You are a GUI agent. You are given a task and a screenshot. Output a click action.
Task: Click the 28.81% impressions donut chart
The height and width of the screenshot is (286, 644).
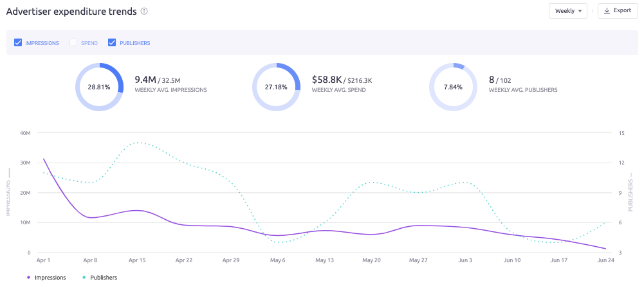point(99,86)
